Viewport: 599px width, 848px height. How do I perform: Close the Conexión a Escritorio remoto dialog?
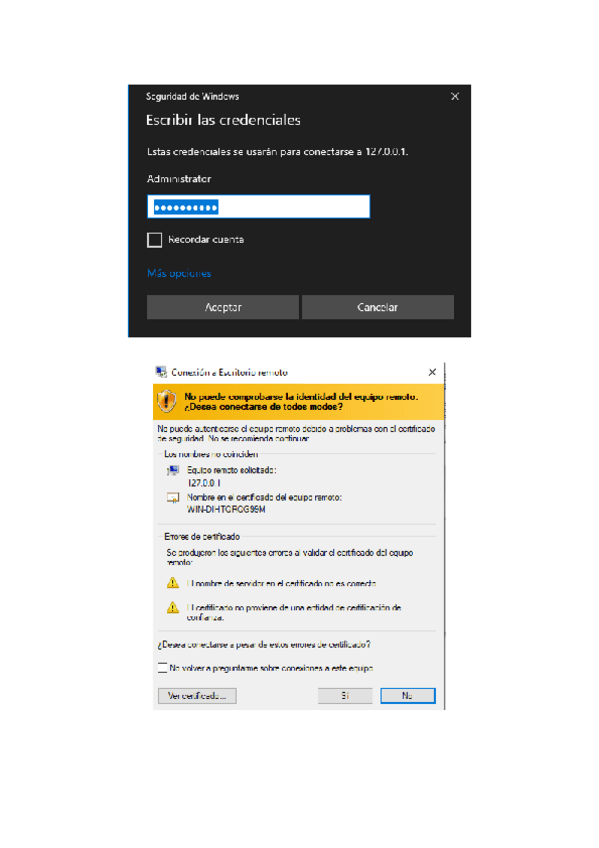pos(432,372)
